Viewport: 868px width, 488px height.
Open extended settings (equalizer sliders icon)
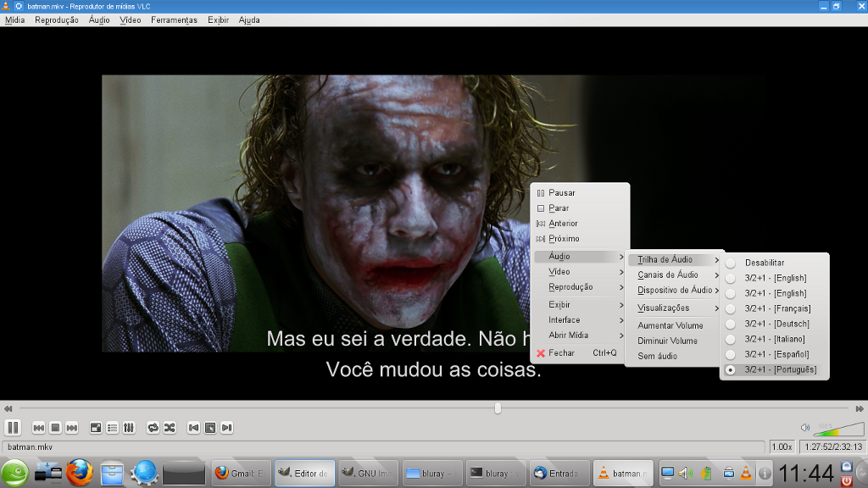[x=129, y=428]
